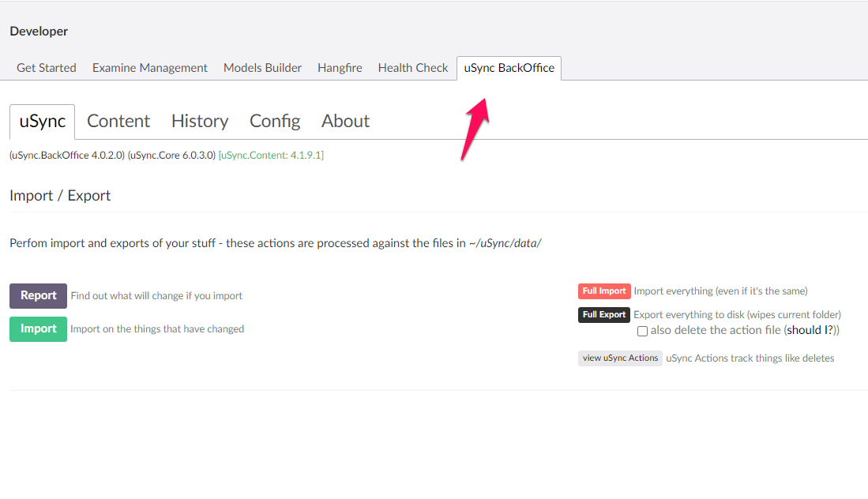This screenshot has width=868, height=499.
Task: Open the Config sub-tab
Action: tap(275, 121)
